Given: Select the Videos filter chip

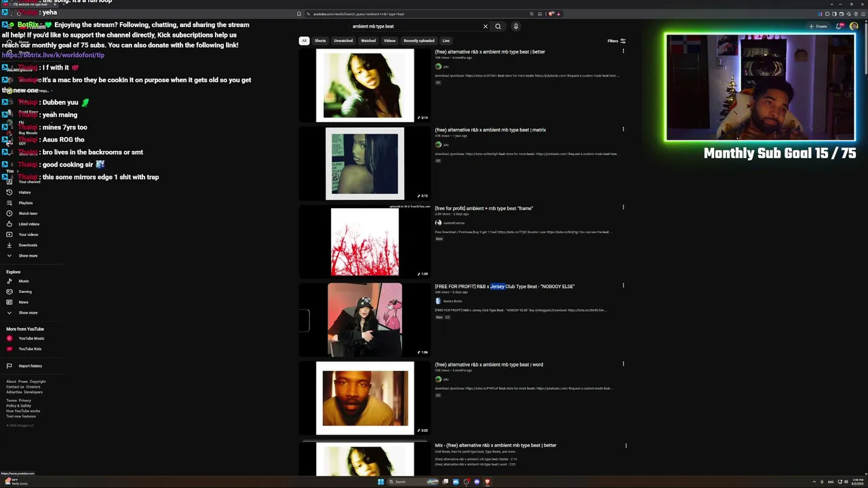Looking at the screenshot, I should (x=389, y=41).
